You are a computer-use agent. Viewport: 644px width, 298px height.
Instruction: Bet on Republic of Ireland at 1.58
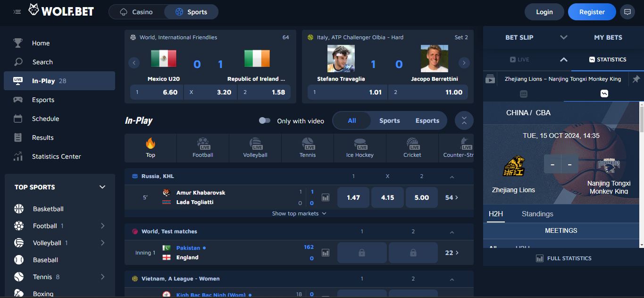(x=264, y=92)
